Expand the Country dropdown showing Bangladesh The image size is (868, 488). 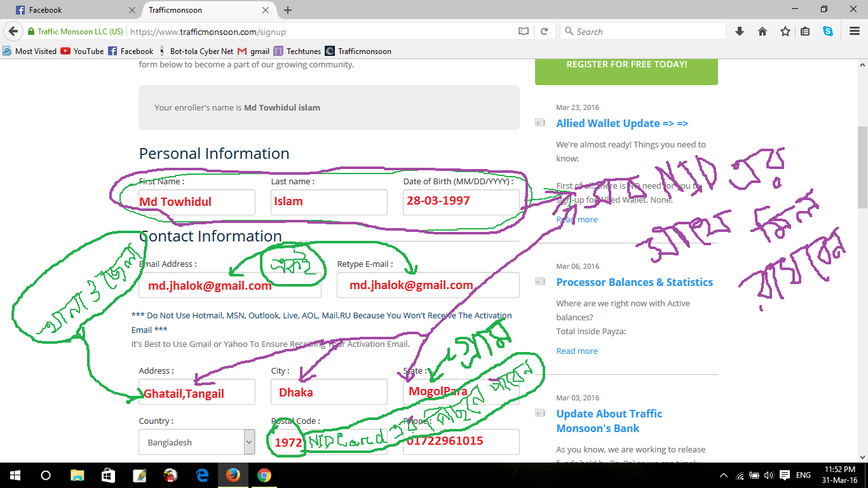click(197, 442)
